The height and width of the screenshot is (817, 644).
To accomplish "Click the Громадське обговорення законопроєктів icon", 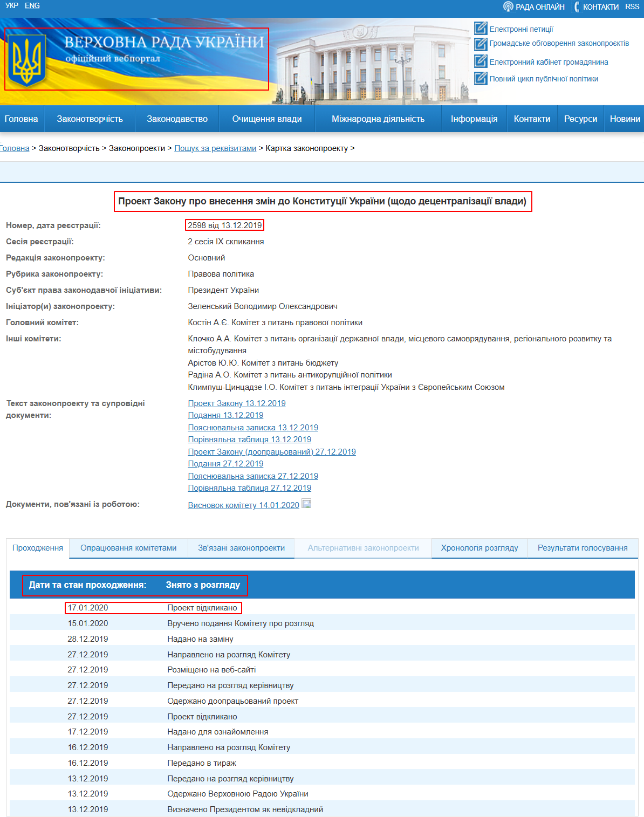I will 481,44.
